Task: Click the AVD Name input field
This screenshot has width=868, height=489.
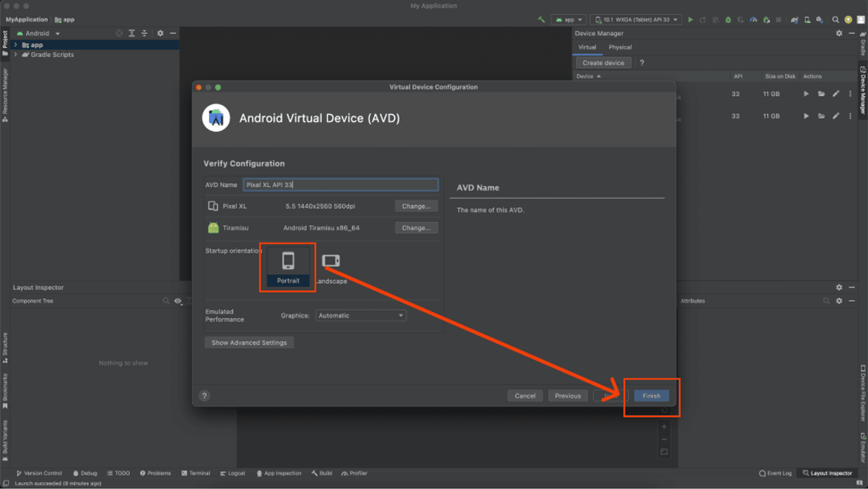Action: 341,185
